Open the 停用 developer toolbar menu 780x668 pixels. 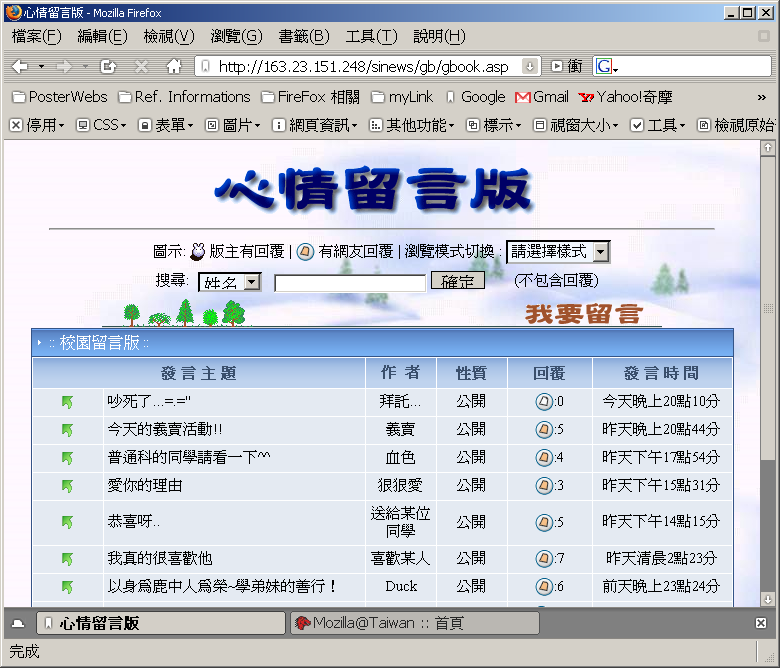pos(36,126)
